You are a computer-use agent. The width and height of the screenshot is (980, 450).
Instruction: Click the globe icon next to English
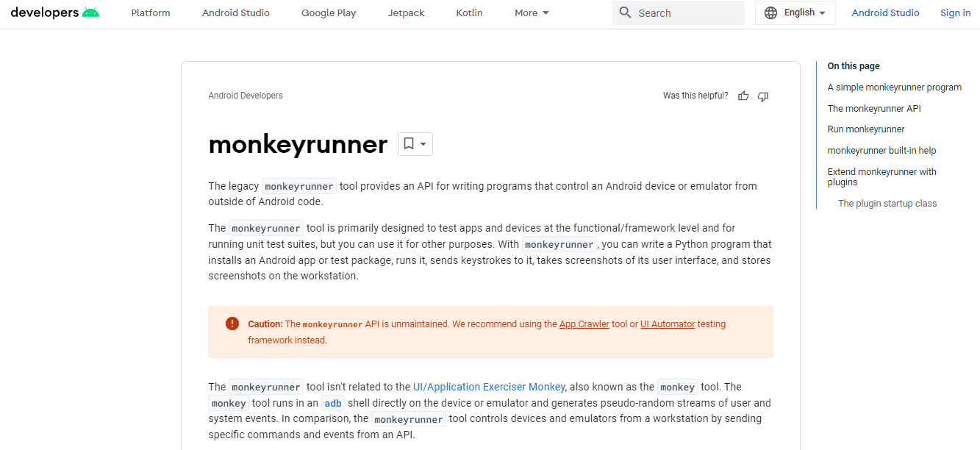click(x=770, y=12)
